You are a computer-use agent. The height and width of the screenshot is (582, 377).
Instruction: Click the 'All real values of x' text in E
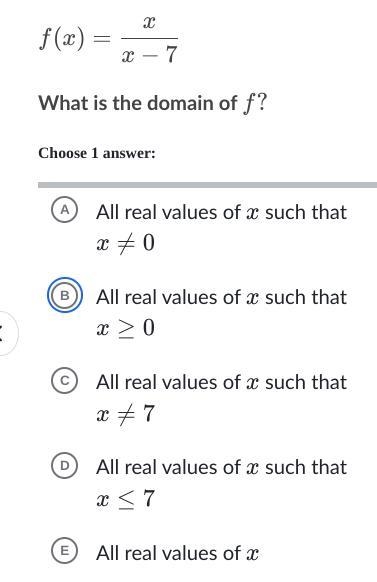(177, 553)
